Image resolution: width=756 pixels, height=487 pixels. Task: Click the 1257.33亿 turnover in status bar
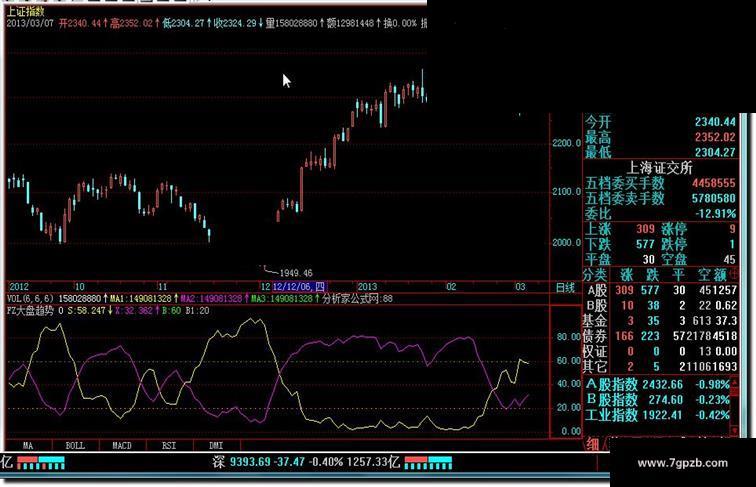click(375, 462)
